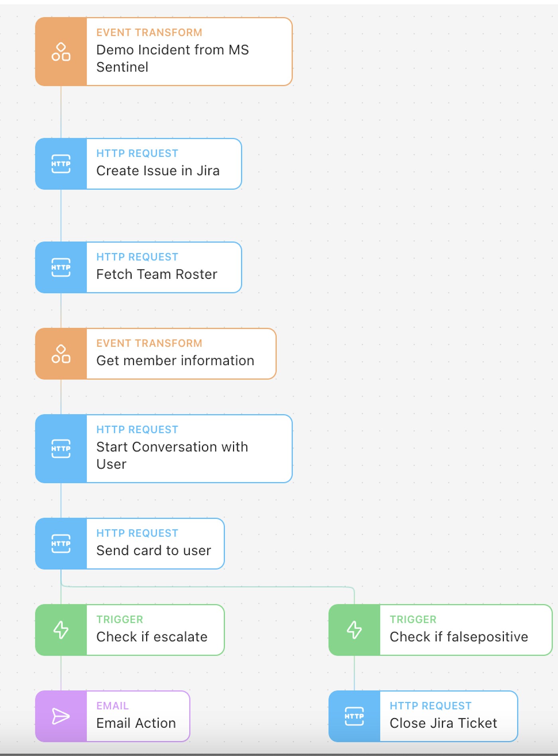The width and height of the screenshot is (558, 756).
Task: Select the "Check if falsepositive" trigger title
Action: coord(459,637)
